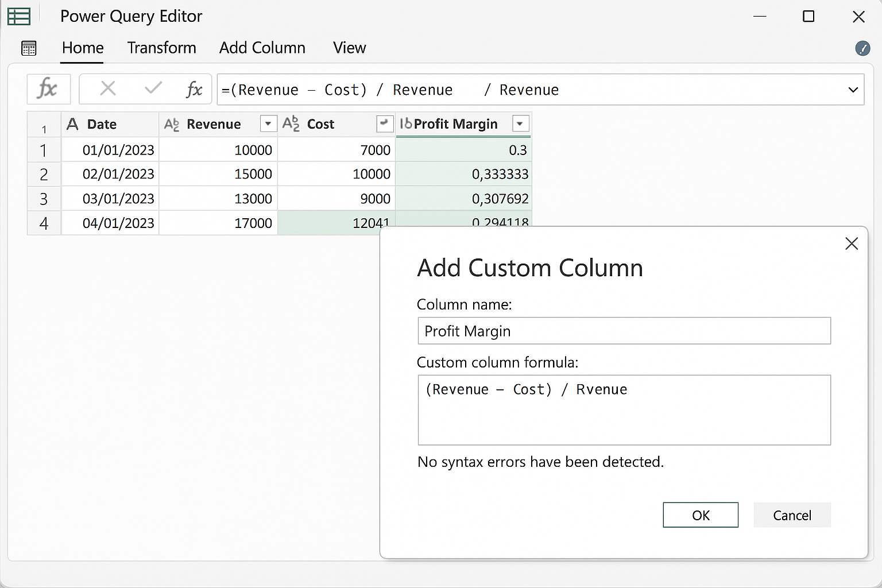
Task: Click the Profit Margin data type icon
Action: [x=406, y=123]
